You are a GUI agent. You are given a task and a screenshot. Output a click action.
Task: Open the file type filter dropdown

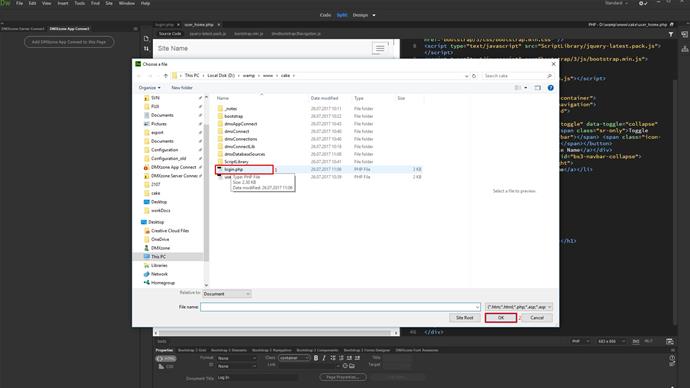(x=519, y=307)
